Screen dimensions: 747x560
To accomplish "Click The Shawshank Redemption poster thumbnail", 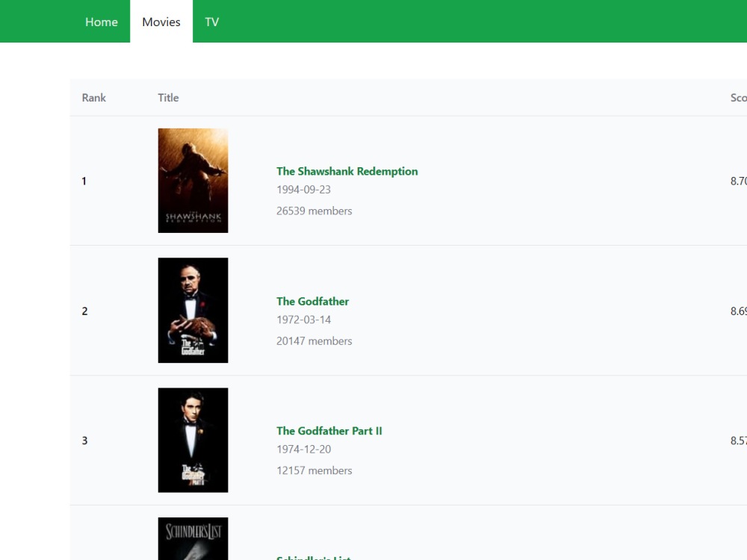I will [193, 181].
